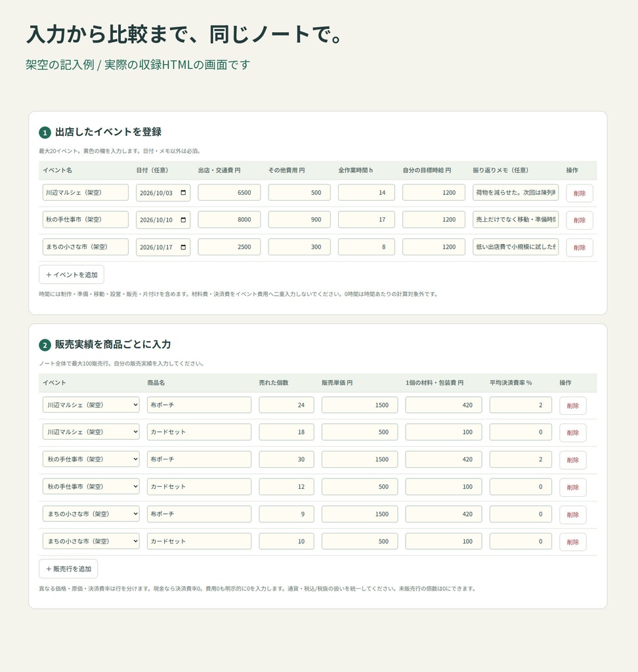Image resolution: width=638 pixels, height=672 pixels.
Task: Delete sales row with 30 units sold
Action: pos(573,460)
